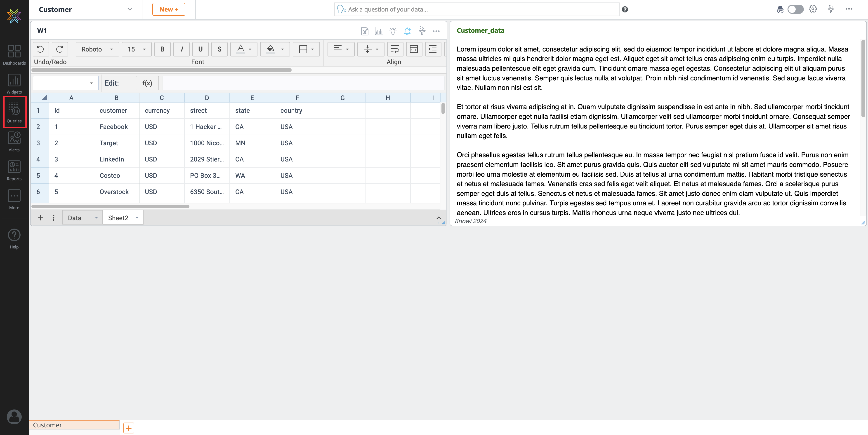Click the alert bell icon in W1

coord(407,31)
